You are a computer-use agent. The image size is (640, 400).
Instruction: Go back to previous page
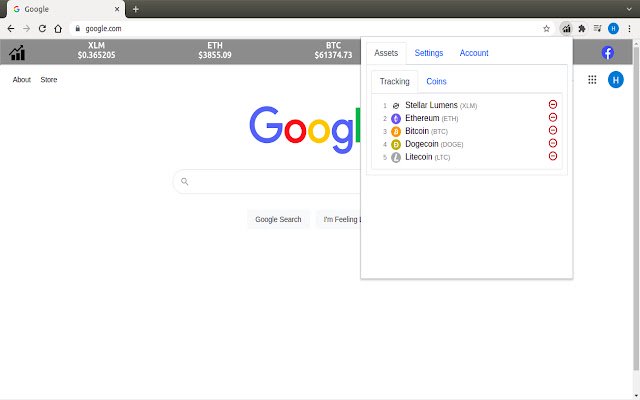[11, 29]
